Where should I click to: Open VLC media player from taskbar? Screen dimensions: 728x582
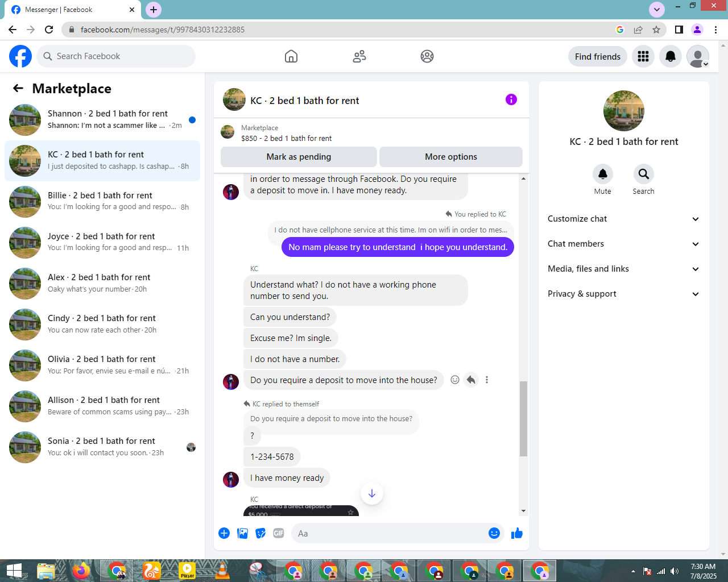222,571
